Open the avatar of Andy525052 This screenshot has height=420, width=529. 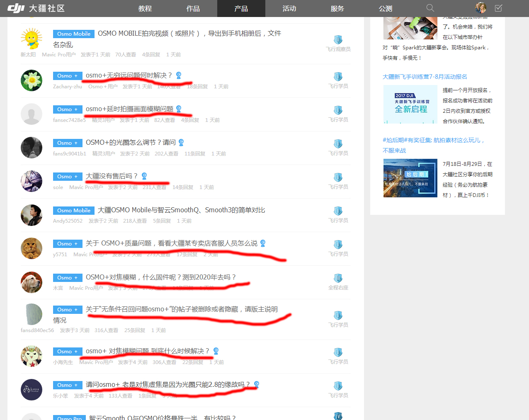click(x=32, y=215)
